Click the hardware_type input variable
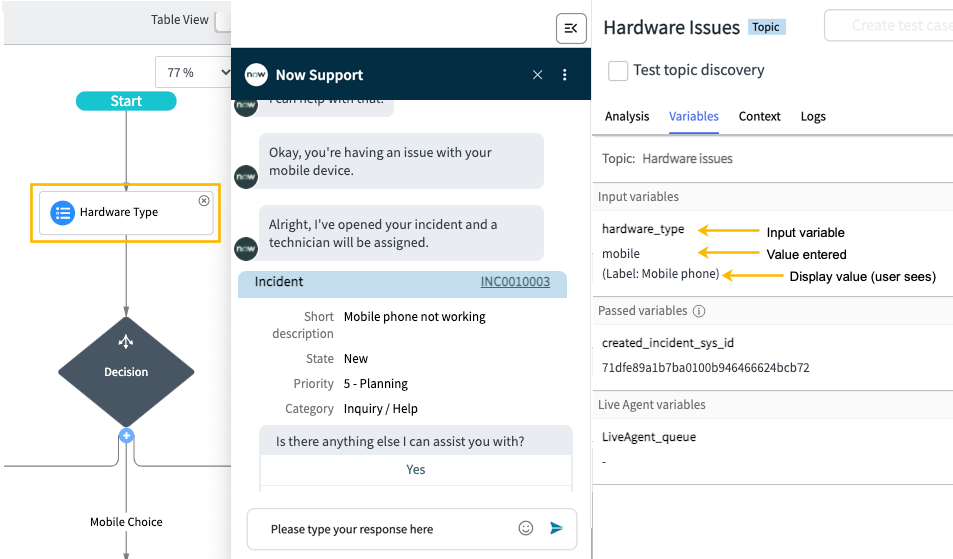Screen dimensions: 953x559 pos(643,229)
